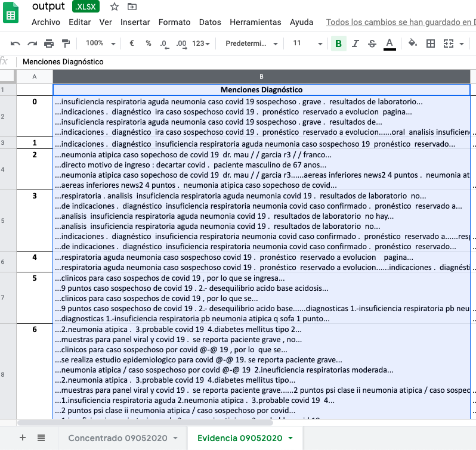The height and width of the screenshot is (450, 476).
Task: Click the horizontal scrollbar
Action: point(145,423)
